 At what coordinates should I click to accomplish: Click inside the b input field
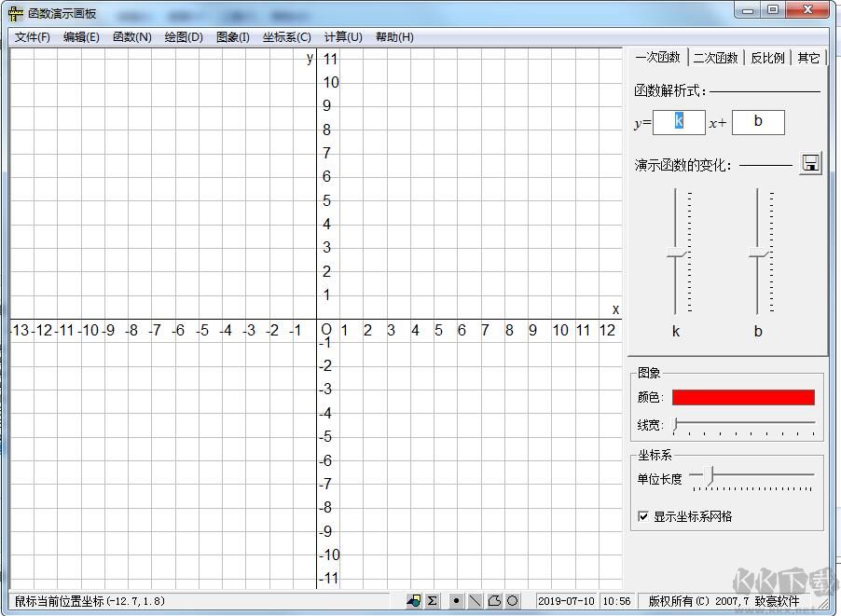758,122
